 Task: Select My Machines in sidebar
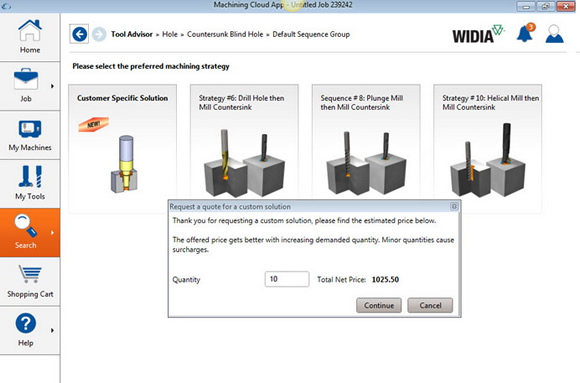click(x=30, y=128)
